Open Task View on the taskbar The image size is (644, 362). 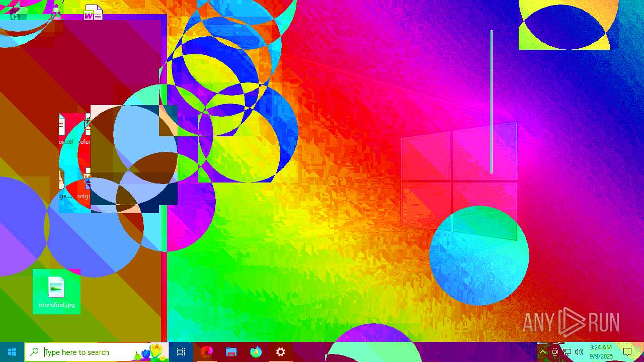[181, 352]
